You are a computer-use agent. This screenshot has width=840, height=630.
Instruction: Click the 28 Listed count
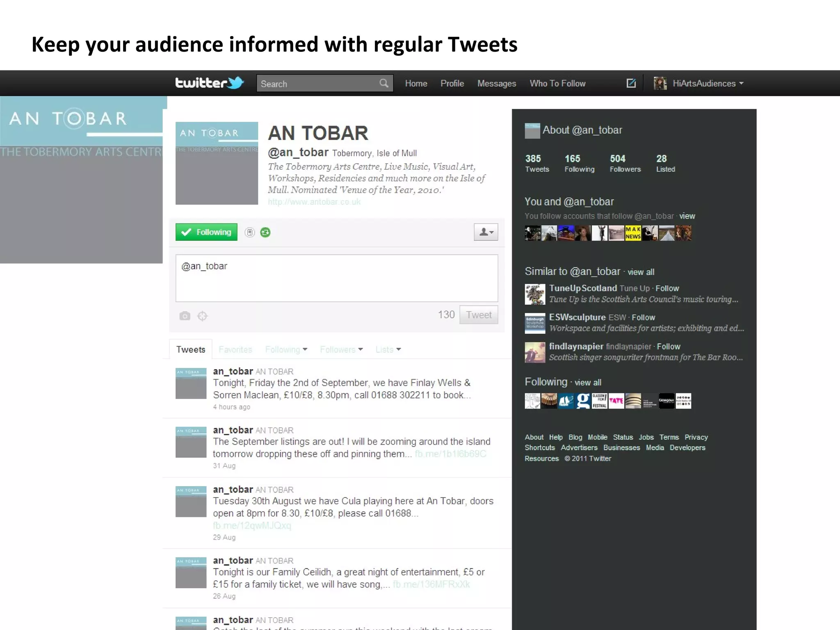point(665,163)
